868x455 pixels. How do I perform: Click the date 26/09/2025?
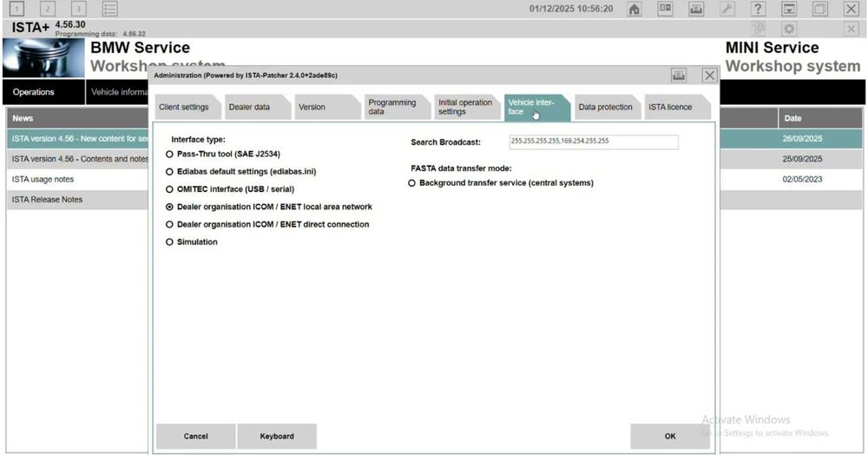click(802, 139)
